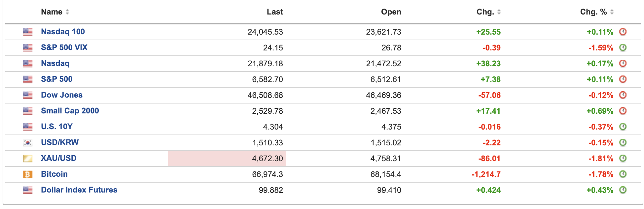Go to the USD/KRW page
Image resolution: width=644 pixels, height=209 pixels.
point(60,143)
